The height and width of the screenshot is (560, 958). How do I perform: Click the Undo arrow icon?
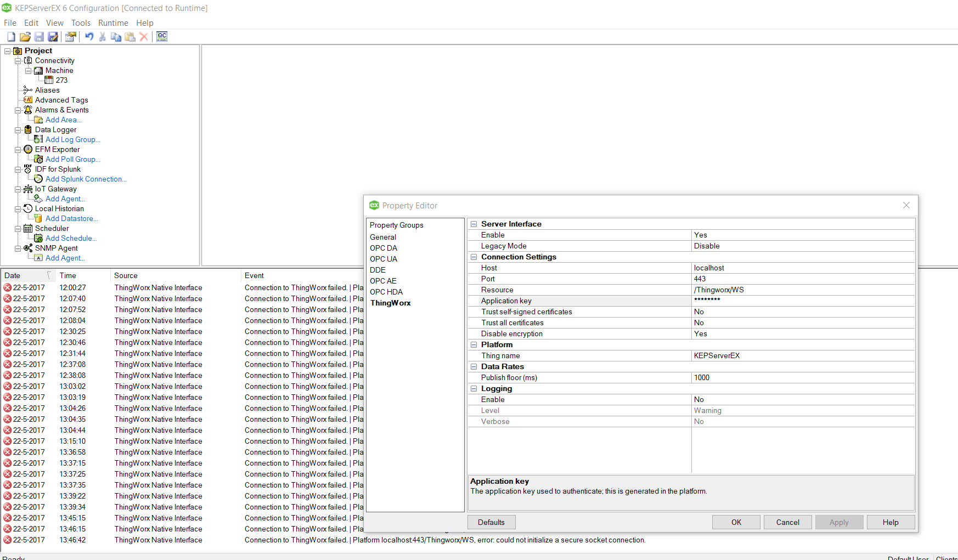tap(89, 37)
